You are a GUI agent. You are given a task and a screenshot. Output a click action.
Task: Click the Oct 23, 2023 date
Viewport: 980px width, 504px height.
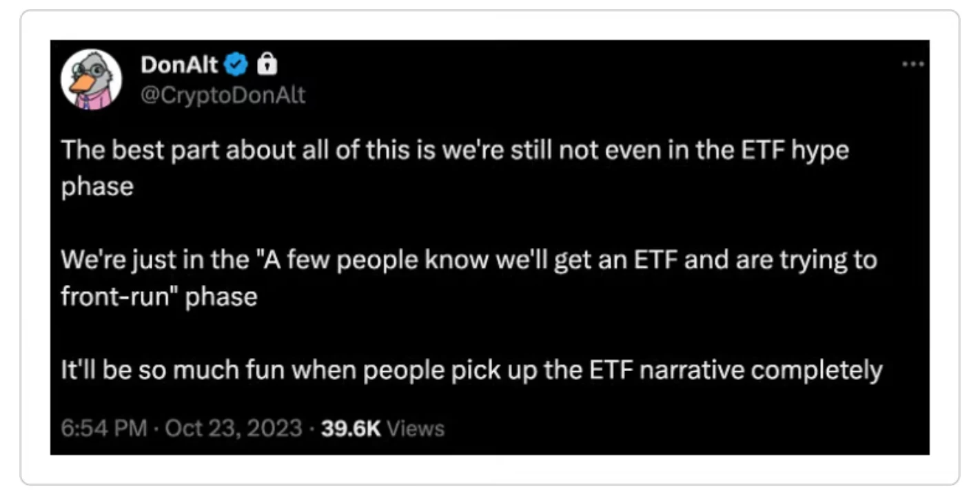(234, 428)
